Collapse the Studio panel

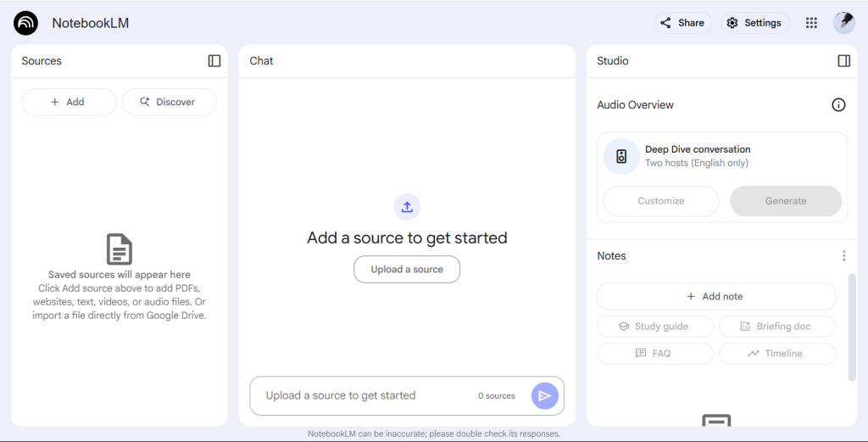pos(843,61)
